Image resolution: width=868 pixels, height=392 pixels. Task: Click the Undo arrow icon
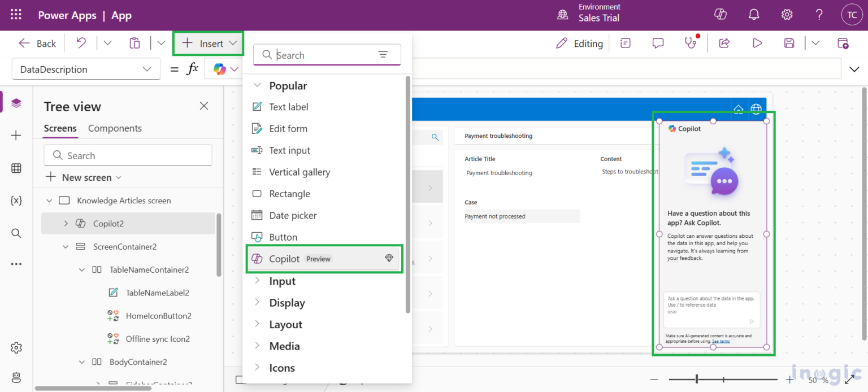pos(81,43)
